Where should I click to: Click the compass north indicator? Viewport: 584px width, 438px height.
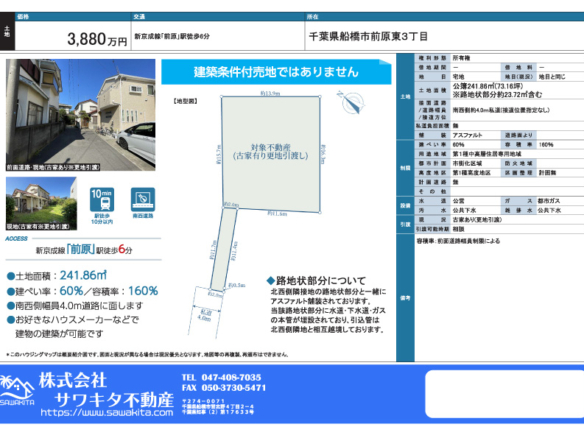click(x=350, y=102)
